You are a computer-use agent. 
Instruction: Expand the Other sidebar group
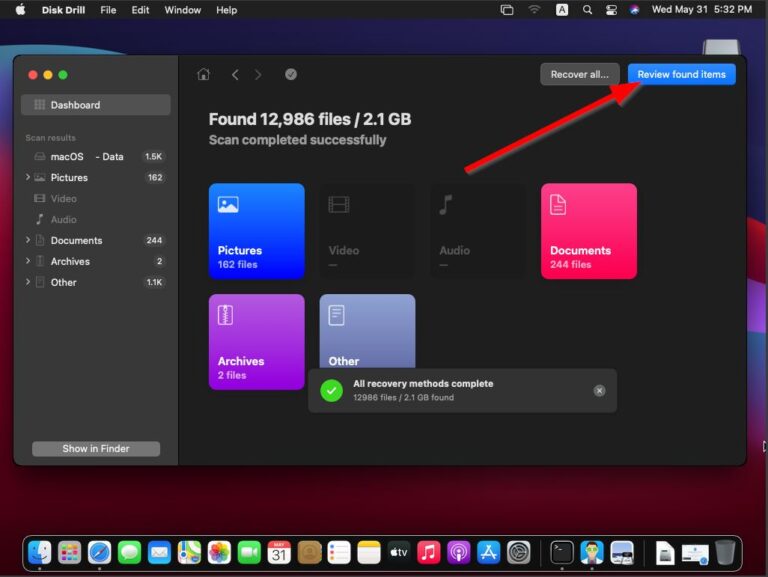point(28,282)
